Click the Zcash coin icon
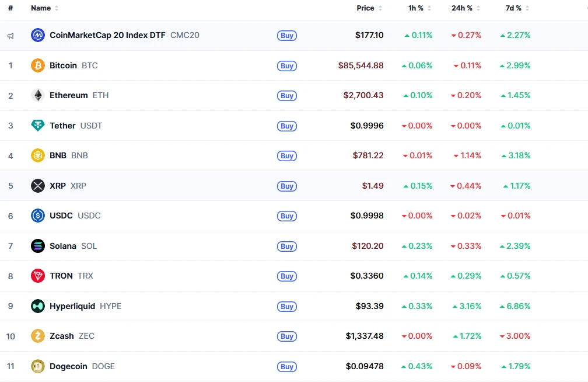Screen dimensions: 588x382 (x=38, y=336)
